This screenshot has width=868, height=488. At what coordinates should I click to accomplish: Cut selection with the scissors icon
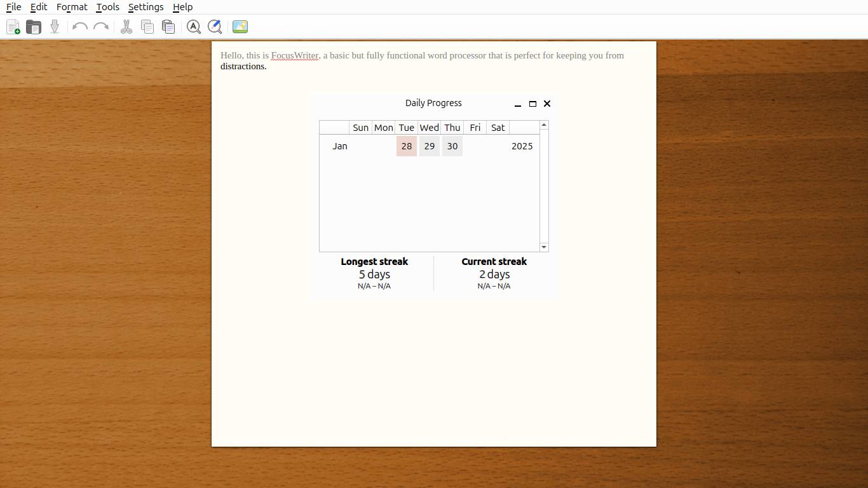(126, 27)
